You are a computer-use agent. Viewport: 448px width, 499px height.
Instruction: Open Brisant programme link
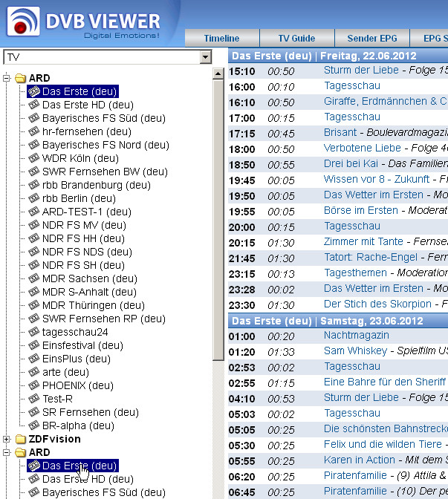click(340, 132)
